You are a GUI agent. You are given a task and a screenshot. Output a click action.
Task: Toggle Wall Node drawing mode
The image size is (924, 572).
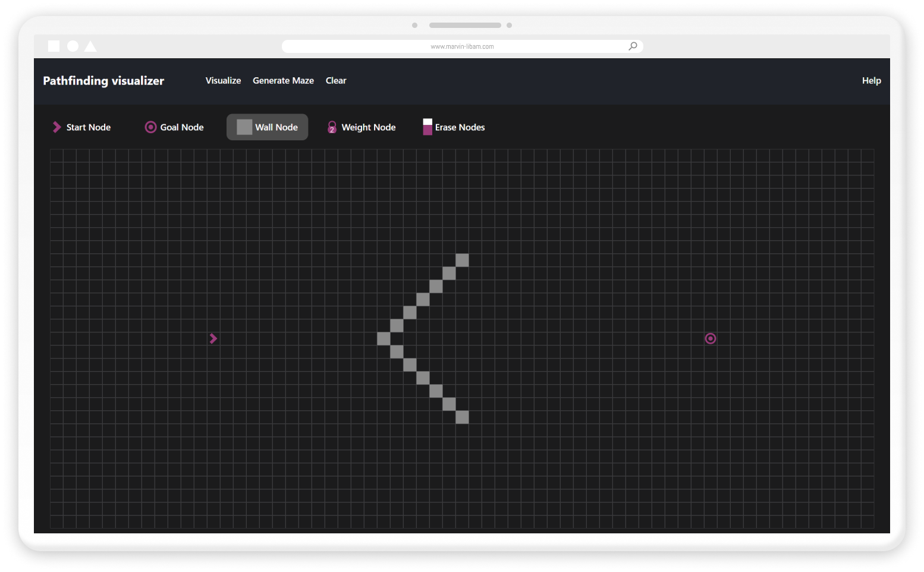coord(267,127)
